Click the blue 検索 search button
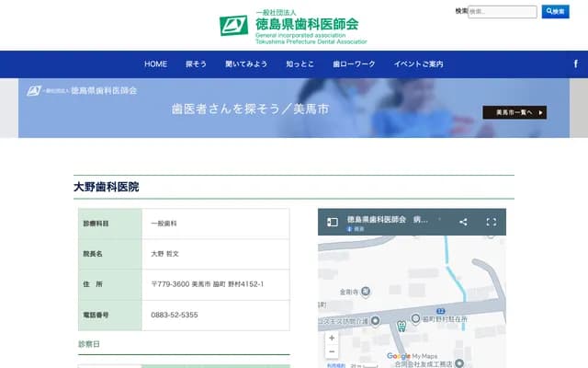 point(555,12)
